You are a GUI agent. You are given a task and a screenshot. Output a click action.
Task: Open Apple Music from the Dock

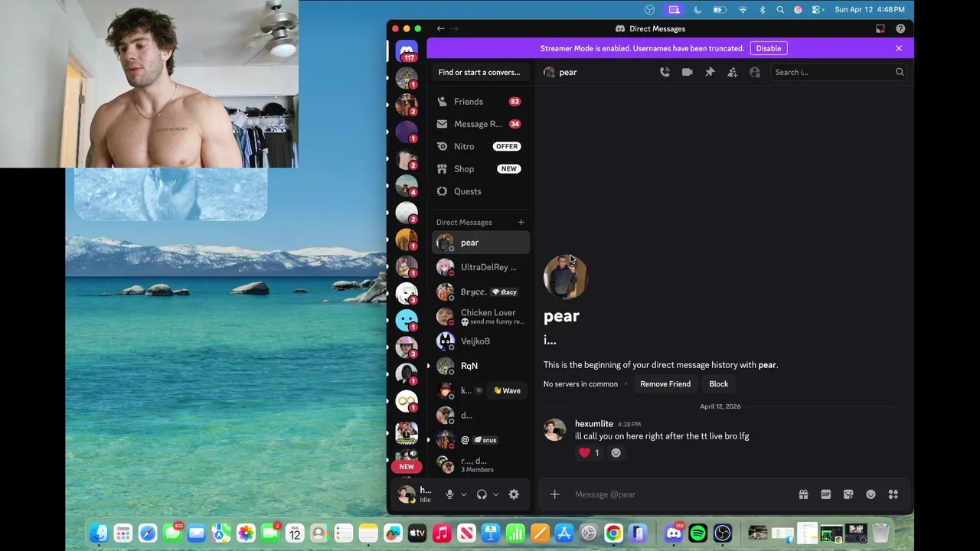click(442, 533)
